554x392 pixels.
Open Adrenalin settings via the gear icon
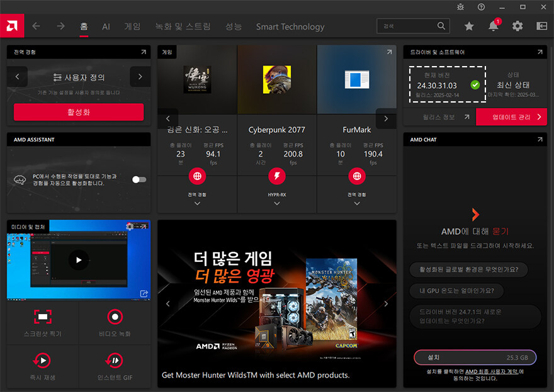click(x=517, y=26)
